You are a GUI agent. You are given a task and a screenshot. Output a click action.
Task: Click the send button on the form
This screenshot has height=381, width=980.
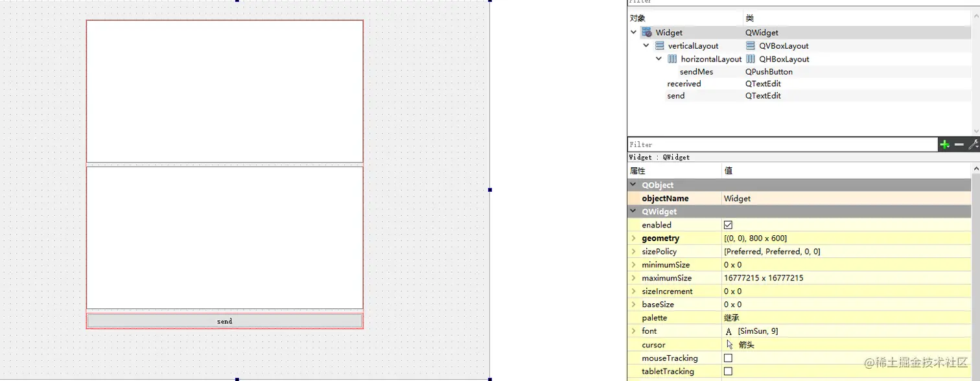click(x=224, y=321)
